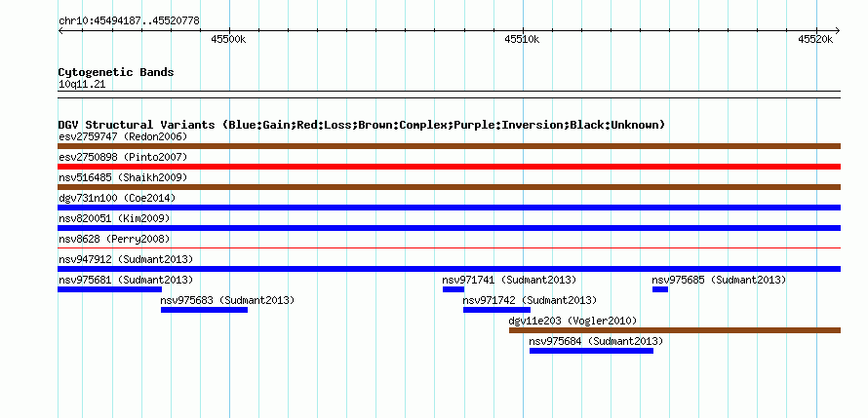The height and width of the screenshot is (418, 868).
Task: Select the blue nsv975684 variant bar
Action: (592, 351)
